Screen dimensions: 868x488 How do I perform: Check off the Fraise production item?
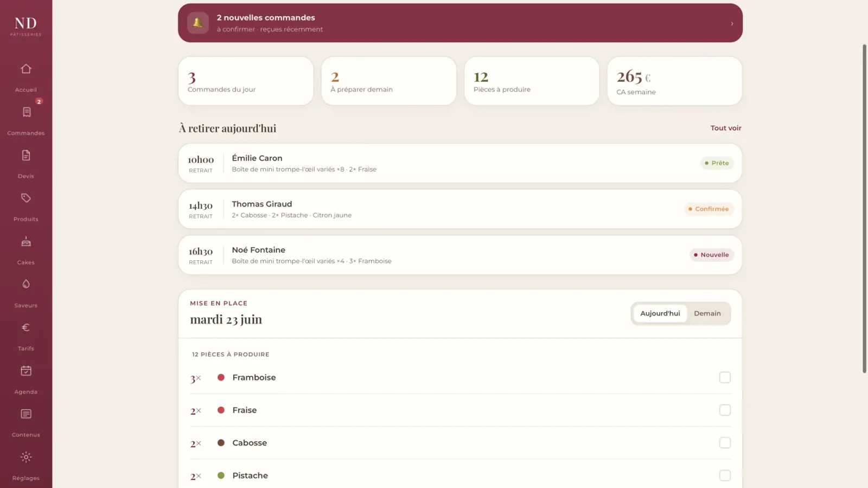[x=725, y=410]
